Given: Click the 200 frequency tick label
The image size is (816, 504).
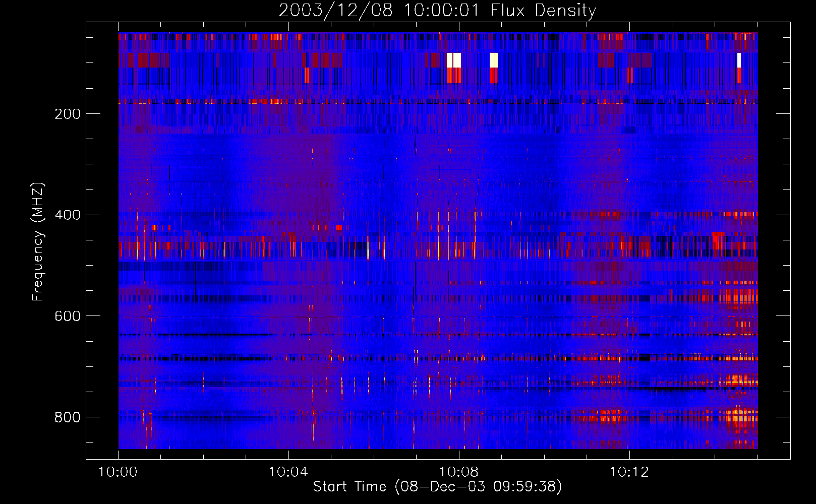Looking at the screenshot, I should click(x=68, y=114).
